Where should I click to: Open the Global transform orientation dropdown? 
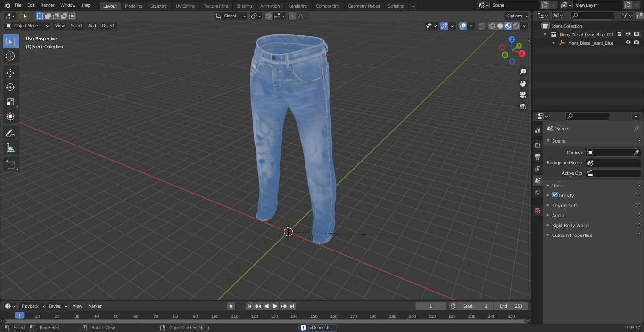(x=231, y=16)
